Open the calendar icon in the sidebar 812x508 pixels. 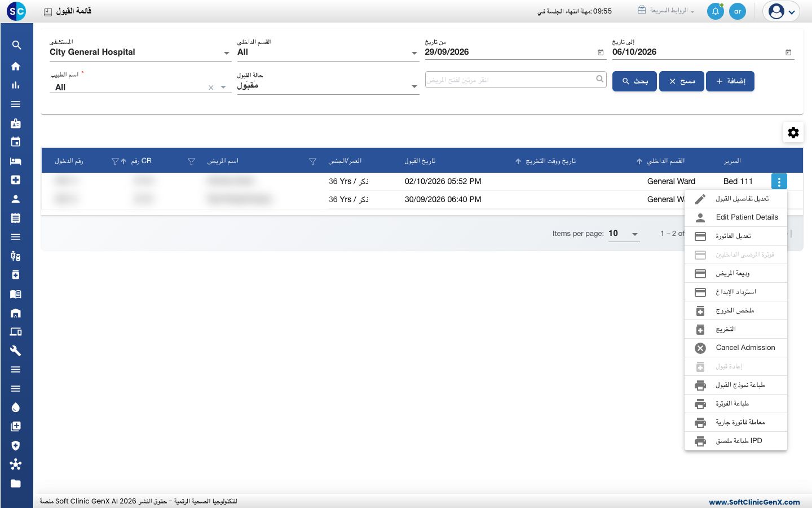(16, 142)
